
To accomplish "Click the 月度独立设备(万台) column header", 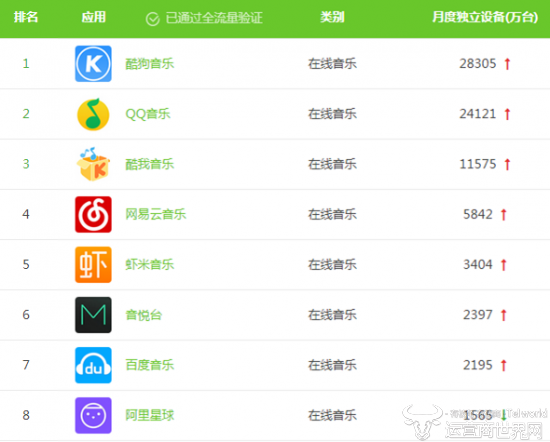I will [485, 17].
